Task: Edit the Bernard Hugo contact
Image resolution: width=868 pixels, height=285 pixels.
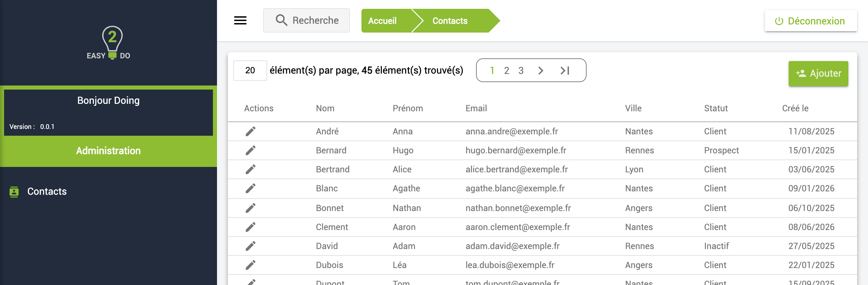Action: (x=251, y=150)
